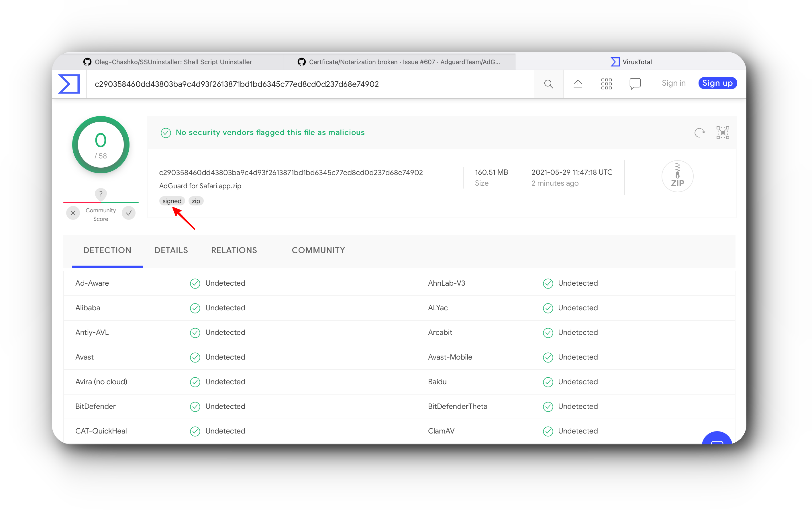Open the COMMUNITY tab
812x510 pixels.
(318, 250)
